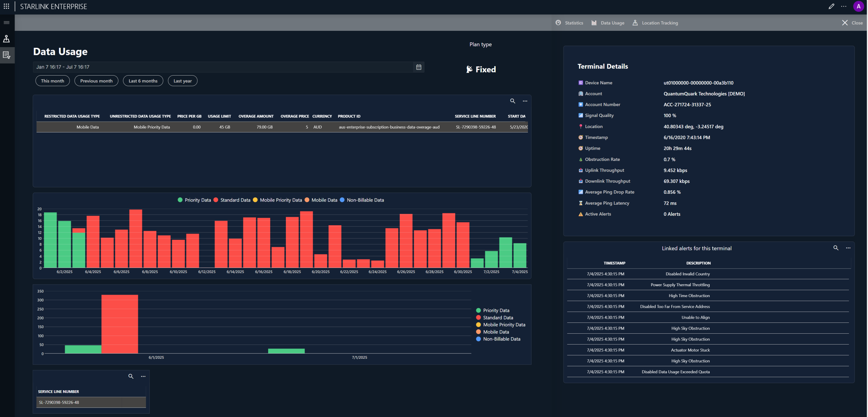Image resolution: width=868 pixels, height=417 pixels.
Task: Select the Power Supply Thermal Throttling alert
Action: [x=708, y=285]
